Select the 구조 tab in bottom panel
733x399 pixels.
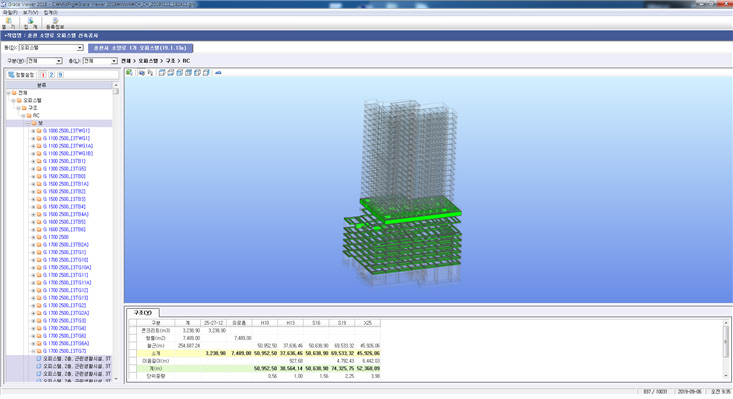(x=143, y=313)
